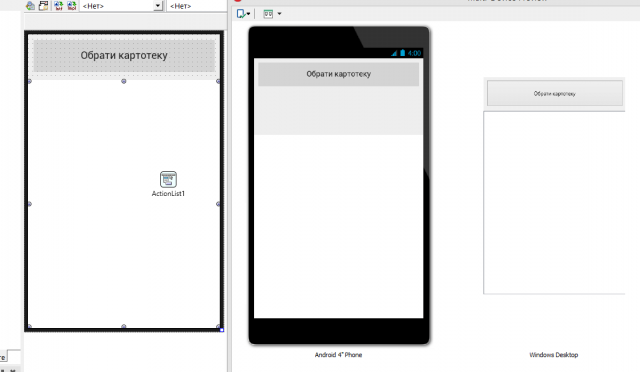Expand the preview layout dropdown arrow
The height and width of the screenshot is (372, 640).
click(280, 14)
